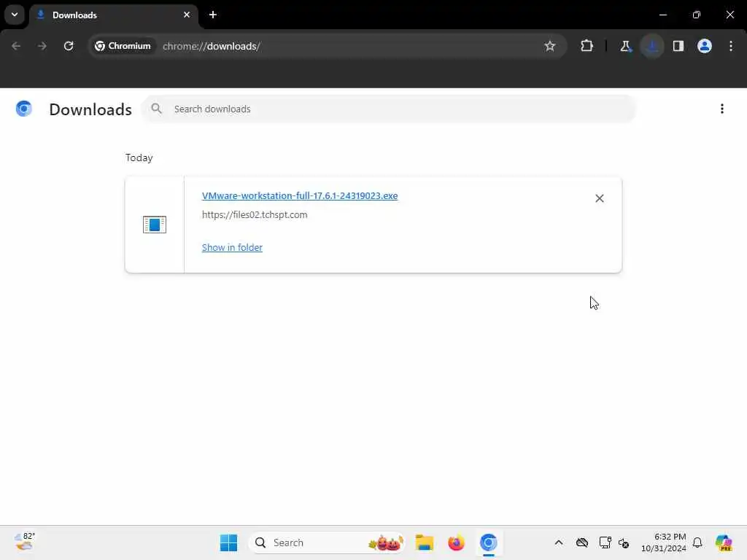The height and width of the screenshot is (560, 747).
Task: Click the VMware installer file icon
Action: (x=155, y=225)
